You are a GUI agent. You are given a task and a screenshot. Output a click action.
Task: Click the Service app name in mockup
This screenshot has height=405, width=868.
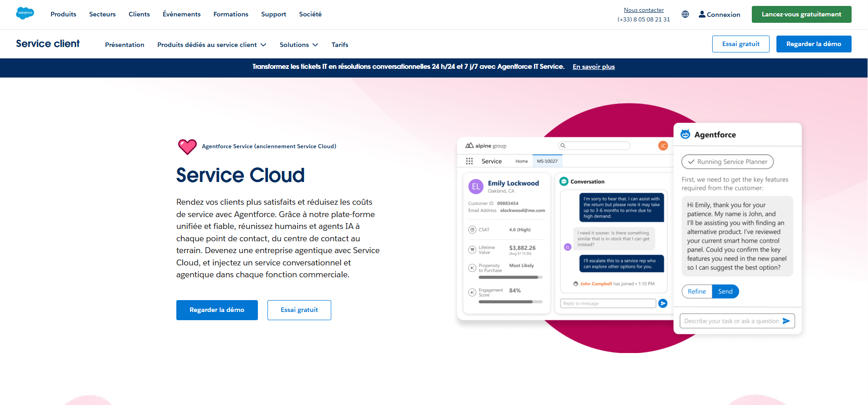[x=492, y=161]
